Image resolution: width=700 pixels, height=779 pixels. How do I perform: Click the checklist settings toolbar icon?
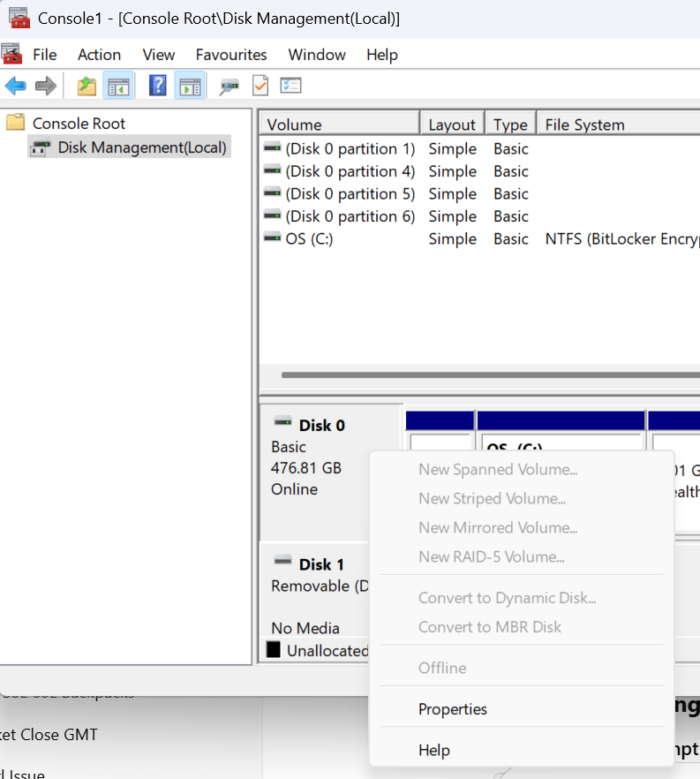pos(291,86)
